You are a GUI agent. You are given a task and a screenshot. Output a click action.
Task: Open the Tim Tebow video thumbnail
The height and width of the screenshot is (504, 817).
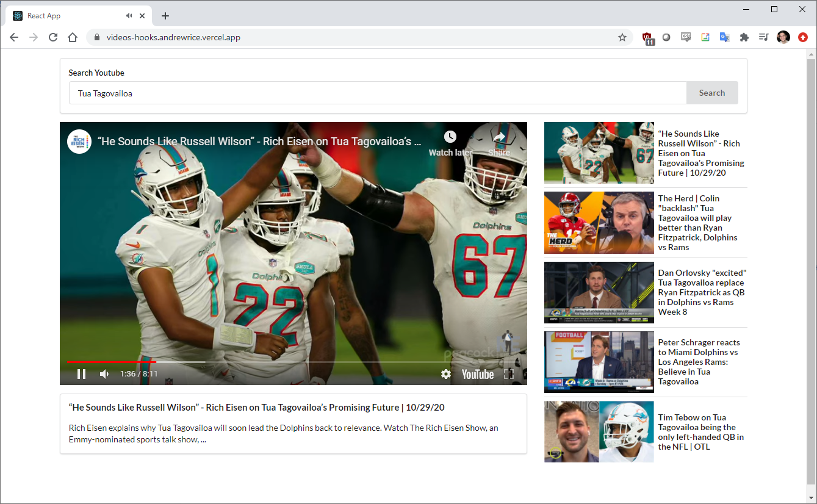coord(599,431)
